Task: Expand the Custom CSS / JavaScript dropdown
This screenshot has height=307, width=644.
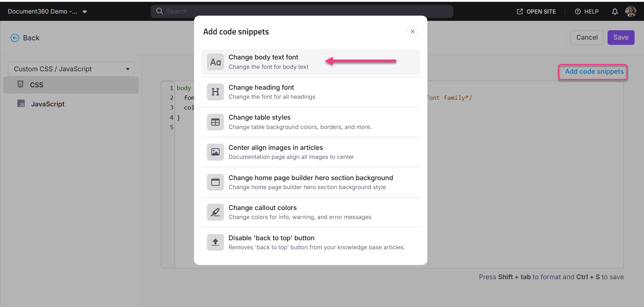Action: pos(71,69)
